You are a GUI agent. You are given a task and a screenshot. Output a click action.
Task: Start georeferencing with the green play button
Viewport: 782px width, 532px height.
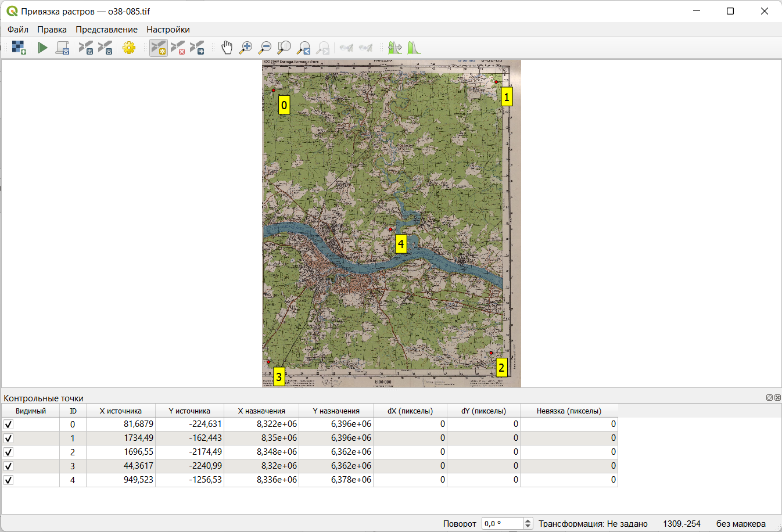(42, 48)
